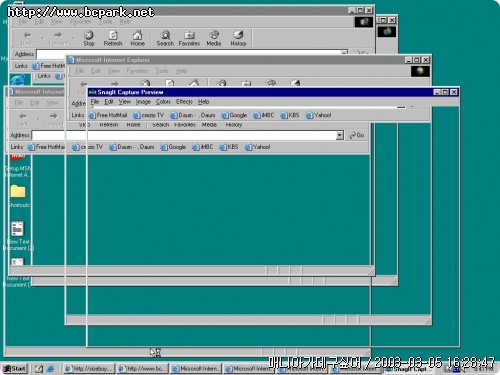Open iMBC link in links bar below Go button
The image size is (500, 375).
[203, 147]
